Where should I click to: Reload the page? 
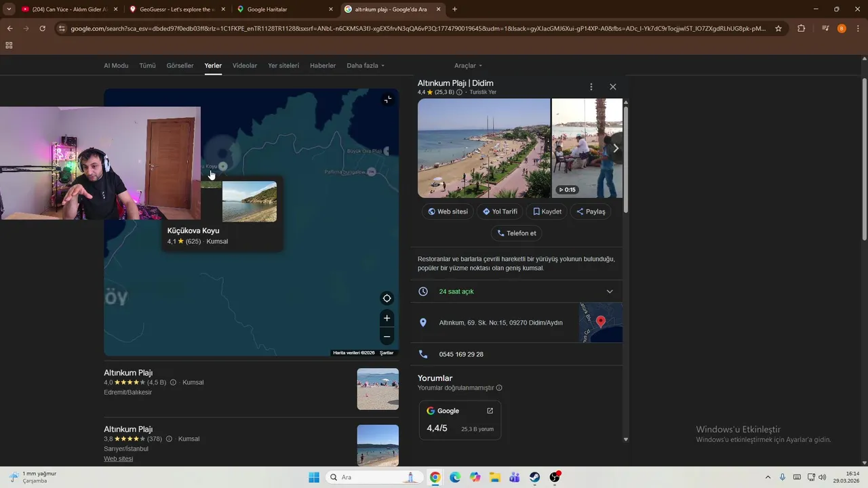[x=42, y=28]
